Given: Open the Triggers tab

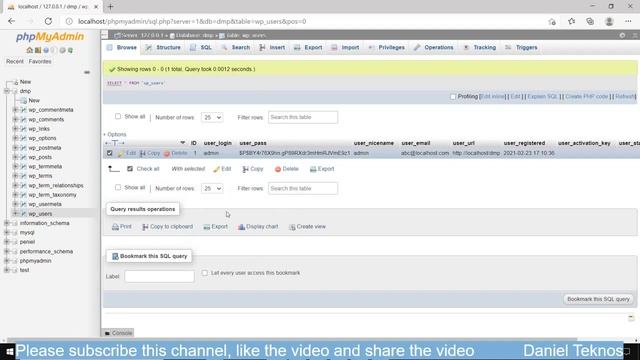Looking at the screenshot, I should click(x=521, y=47).
